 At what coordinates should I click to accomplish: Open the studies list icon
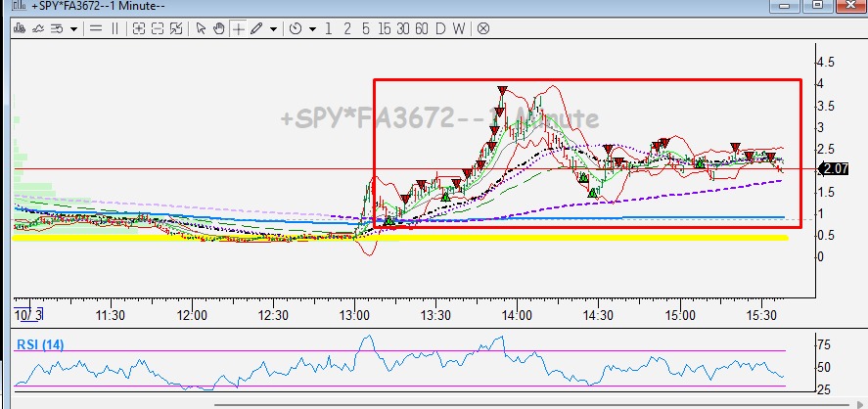click(57, 28)
